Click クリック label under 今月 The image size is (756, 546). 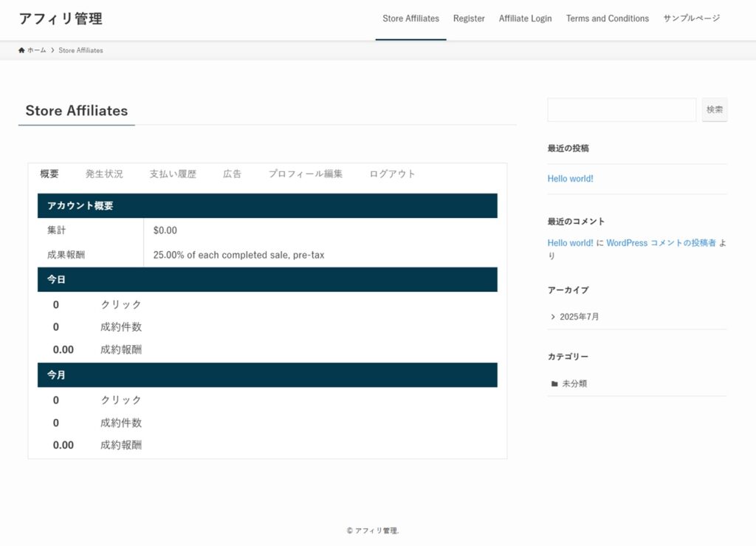pos(121,400)
